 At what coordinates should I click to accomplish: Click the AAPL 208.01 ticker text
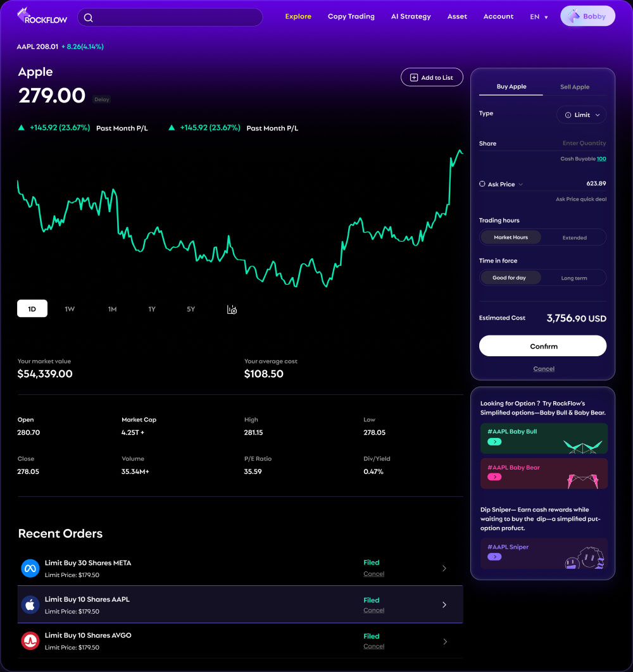(37, 47)
